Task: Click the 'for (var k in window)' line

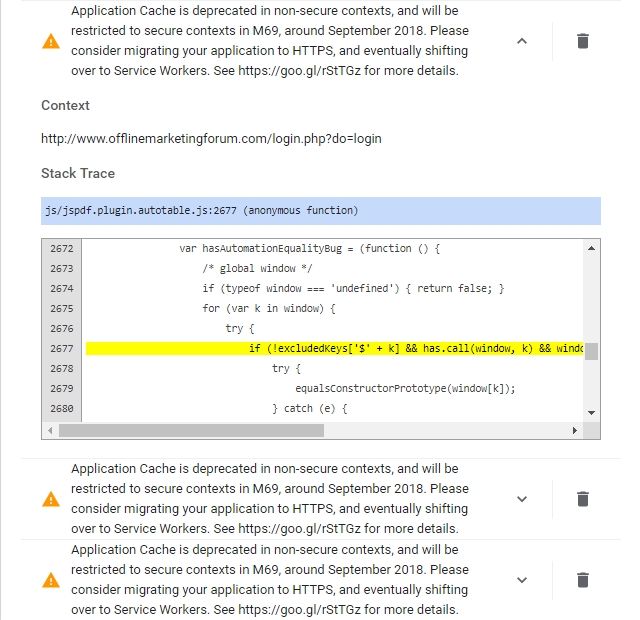Action: pos(269,309)
